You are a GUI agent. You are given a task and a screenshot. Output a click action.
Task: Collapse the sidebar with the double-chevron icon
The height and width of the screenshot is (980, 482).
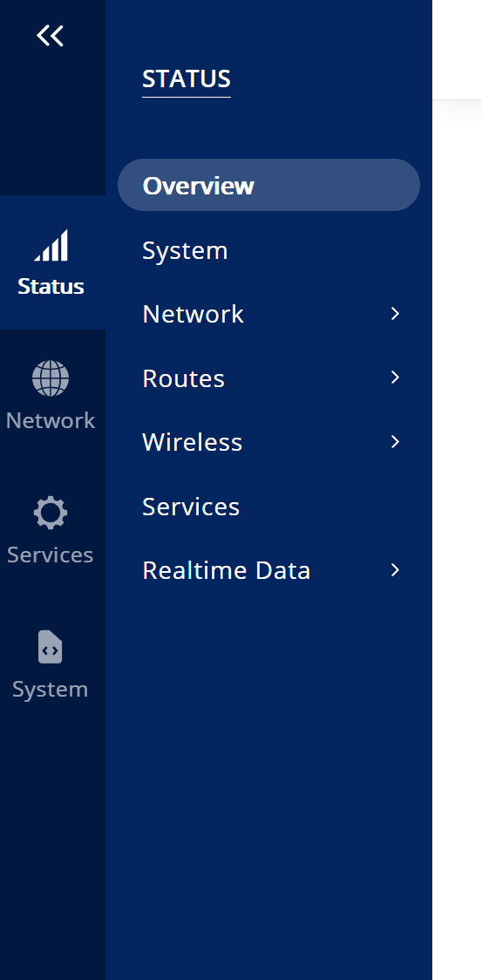click(50, 36)
